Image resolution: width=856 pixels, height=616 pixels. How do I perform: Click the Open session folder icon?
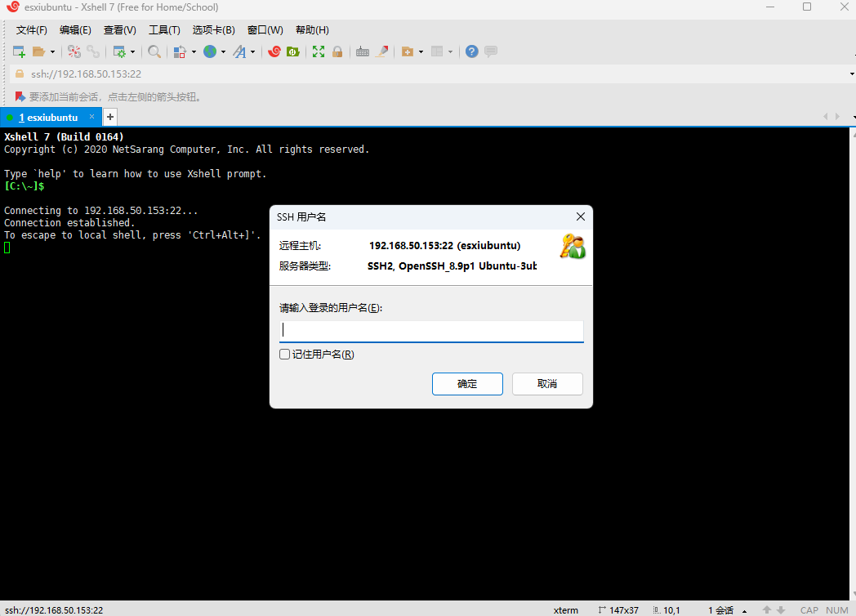pyautogui.click(x=38, y=52)
